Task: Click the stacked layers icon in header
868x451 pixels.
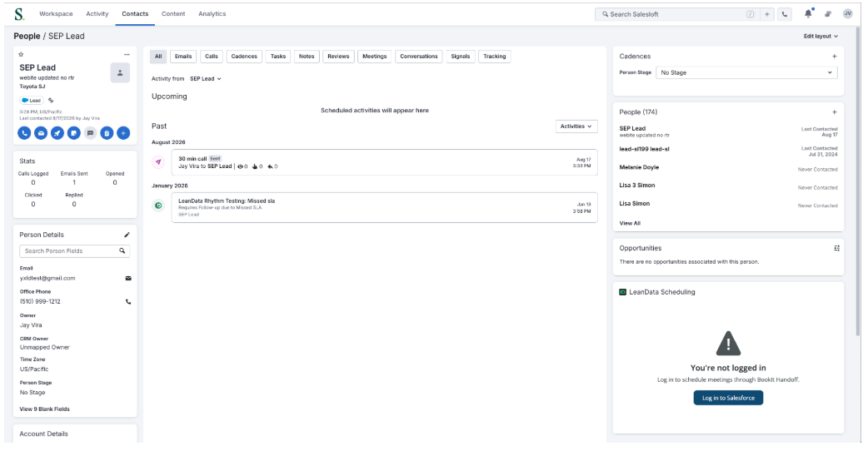Action: (x=828, y=14)
